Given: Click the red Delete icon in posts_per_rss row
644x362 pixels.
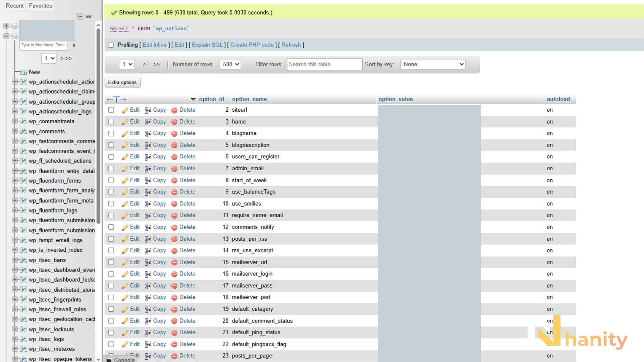Looking at the screenshot, I should point(174,239).
